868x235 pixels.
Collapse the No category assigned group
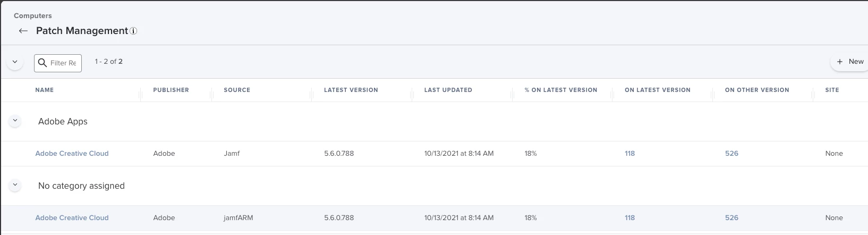[x=15, y=185]
